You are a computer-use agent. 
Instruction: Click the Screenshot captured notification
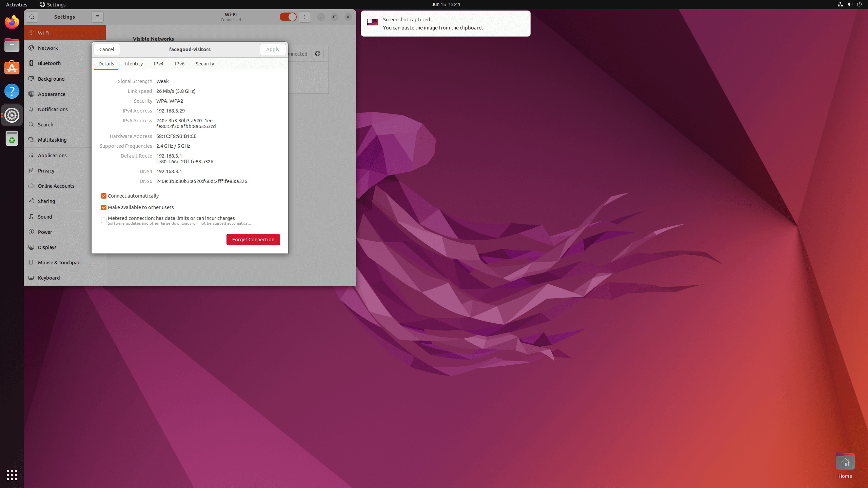(x=446, y=23)
